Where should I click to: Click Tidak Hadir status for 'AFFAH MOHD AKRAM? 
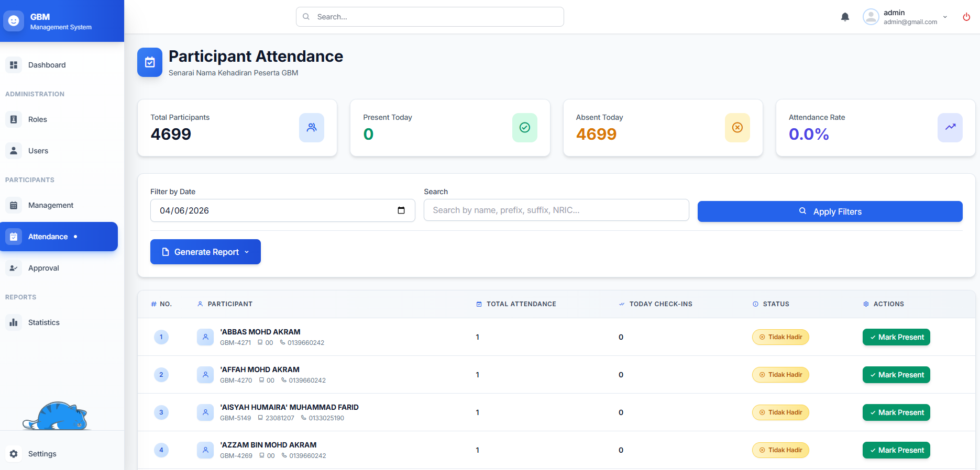780,375
